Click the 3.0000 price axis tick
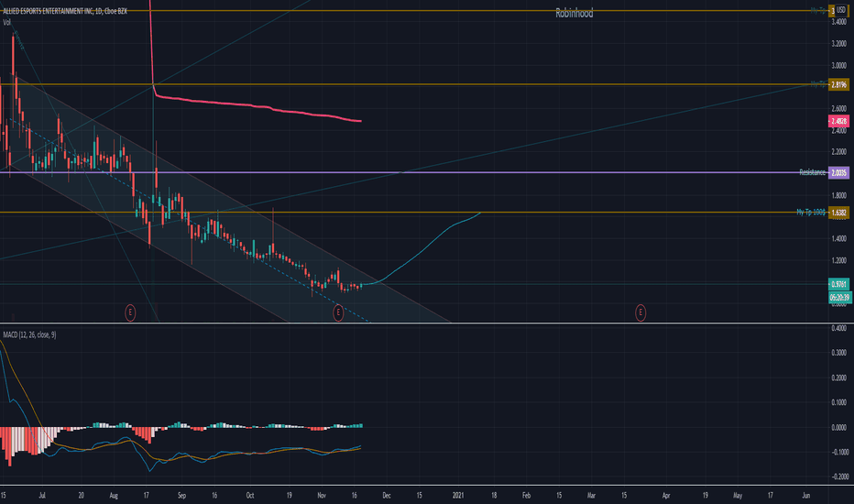 click(x=839, y=65)
